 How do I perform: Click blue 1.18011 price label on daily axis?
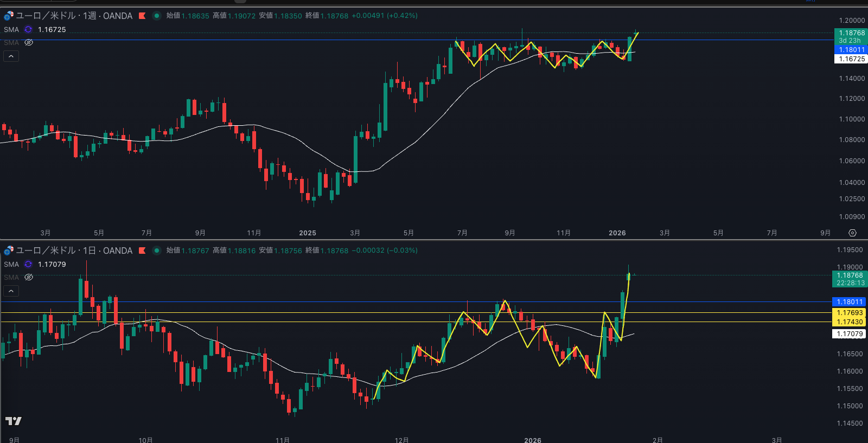tap(849, 302)
